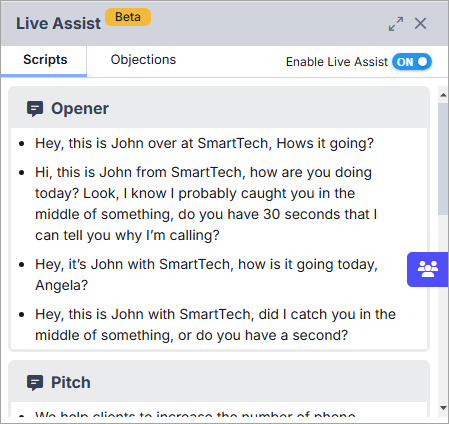This screenshot has height=424, width=449.
Task: Collapse the Pitch section header
Action: (x=219, y=383)
